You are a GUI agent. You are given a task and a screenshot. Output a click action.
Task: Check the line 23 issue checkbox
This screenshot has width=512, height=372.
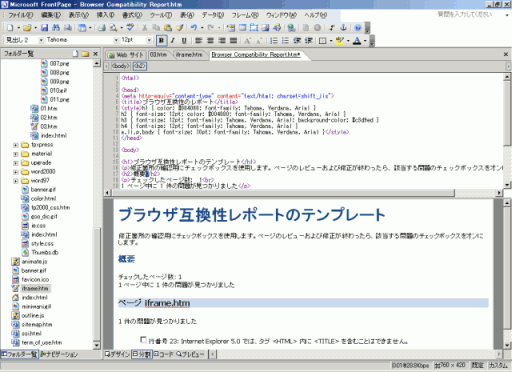tap(143, 340)
